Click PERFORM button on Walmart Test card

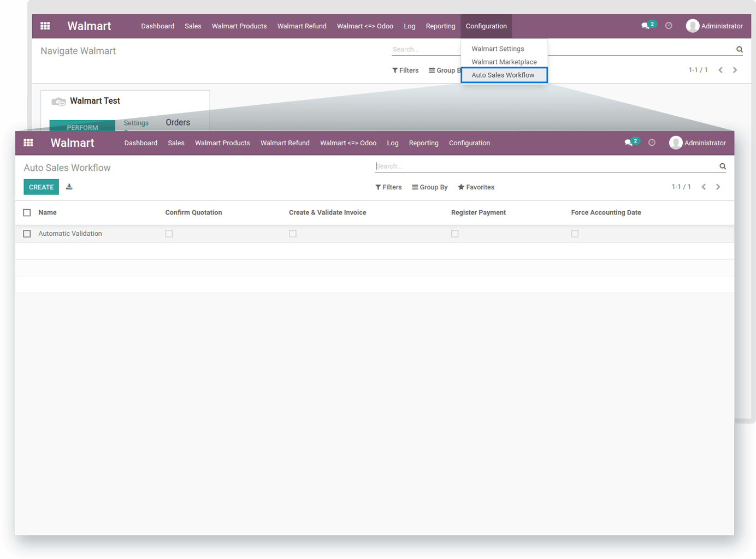82,126
